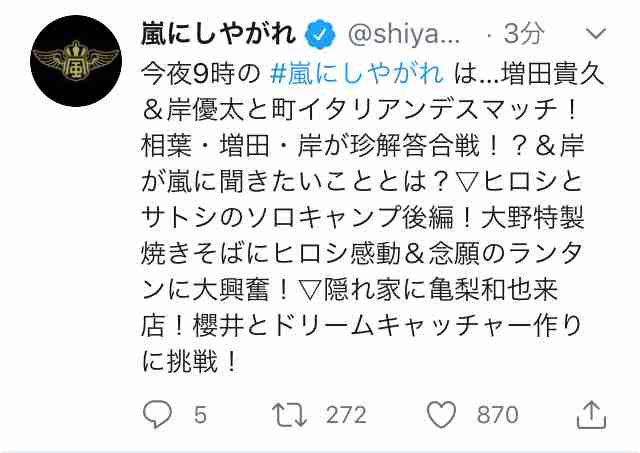The image size is (640, 453).
Task: Click the text ソロキャンプ後編 in the tweet
Action: [348, 218]
